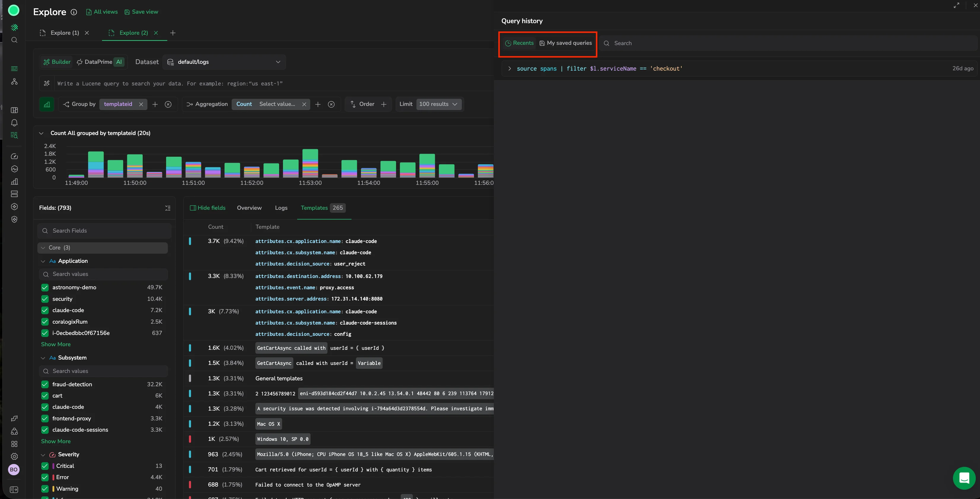Switch to the Logs tab

(x=281, y=208)
